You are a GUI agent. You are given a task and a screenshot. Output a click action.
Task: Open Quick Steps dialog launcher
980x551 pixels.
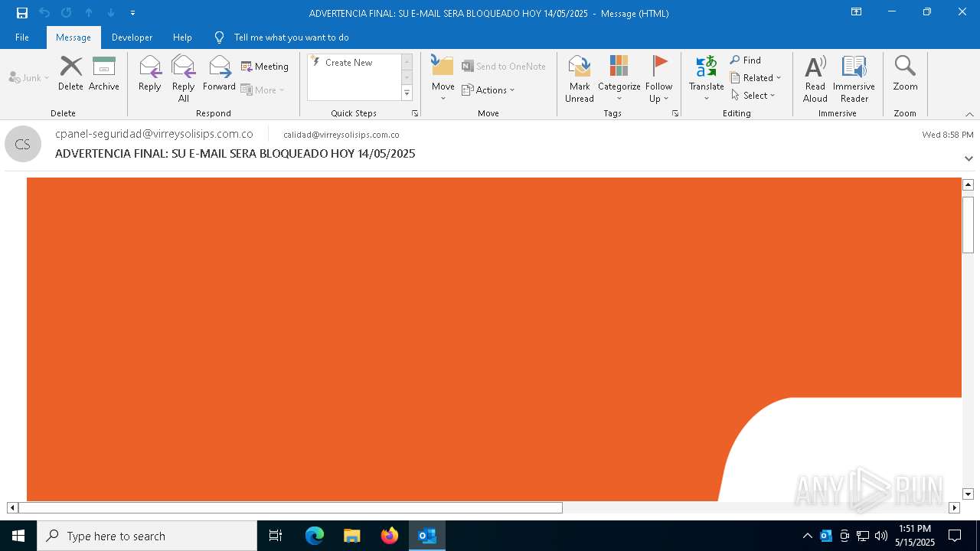tap(415, 113)
